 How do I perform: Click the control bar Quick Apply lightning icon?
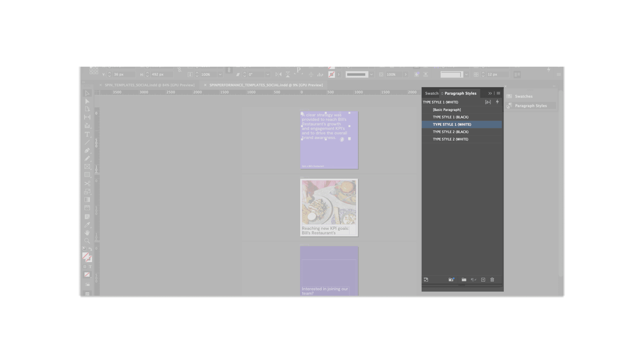point(549,70)
